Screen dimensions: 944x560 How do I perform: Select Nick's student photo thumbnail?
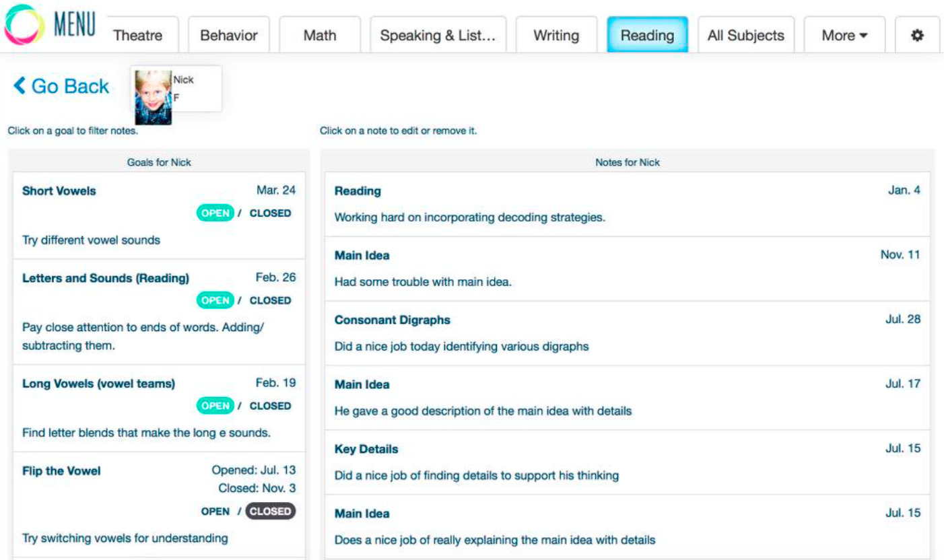(152, 96)
